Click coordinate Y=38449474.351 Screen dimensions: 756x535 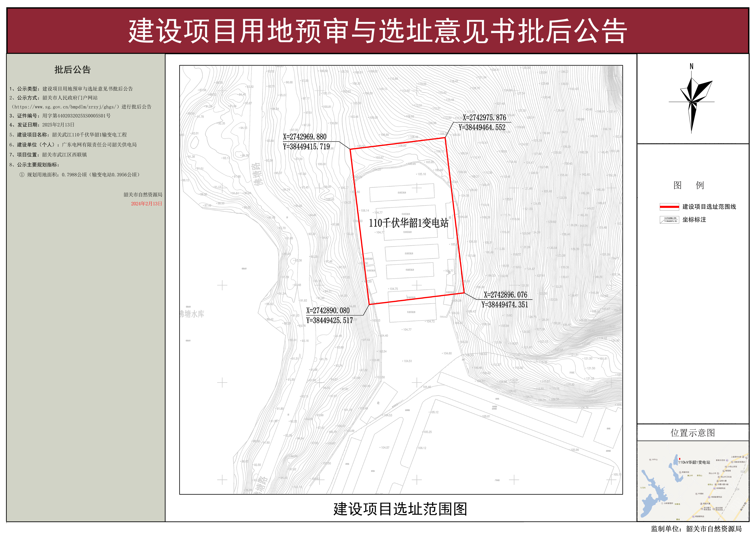point(505,305)
